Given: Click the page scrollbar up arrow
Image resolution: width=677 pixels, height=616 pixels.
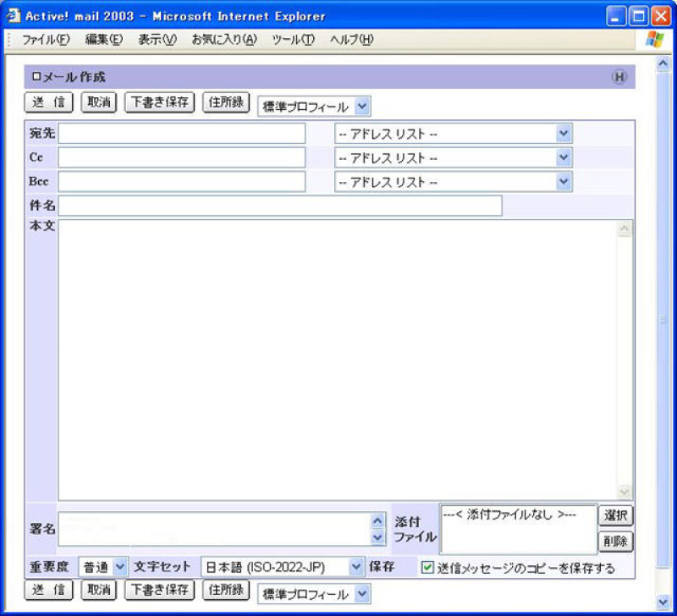Looking at the screenshot, I should [663, 64].
